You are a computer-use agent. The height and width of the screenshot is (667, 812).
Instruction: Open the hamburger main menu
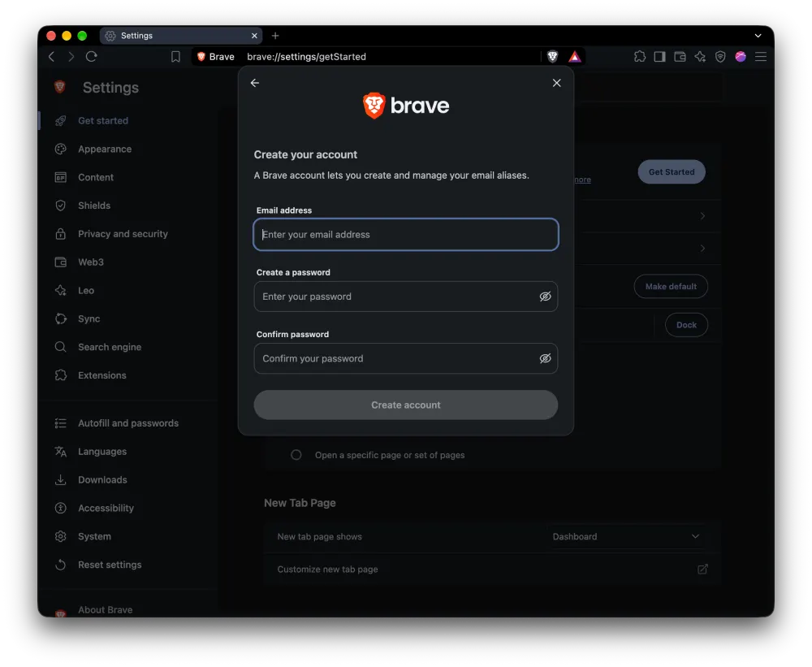click(x=761, y=57)
